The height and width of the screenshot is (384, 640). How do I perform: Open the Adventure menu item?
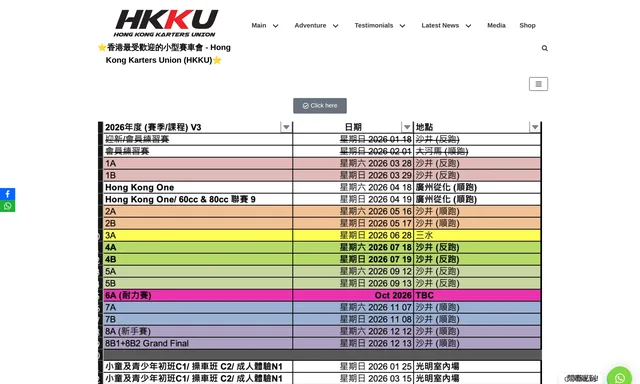click(x=310, y=25)
